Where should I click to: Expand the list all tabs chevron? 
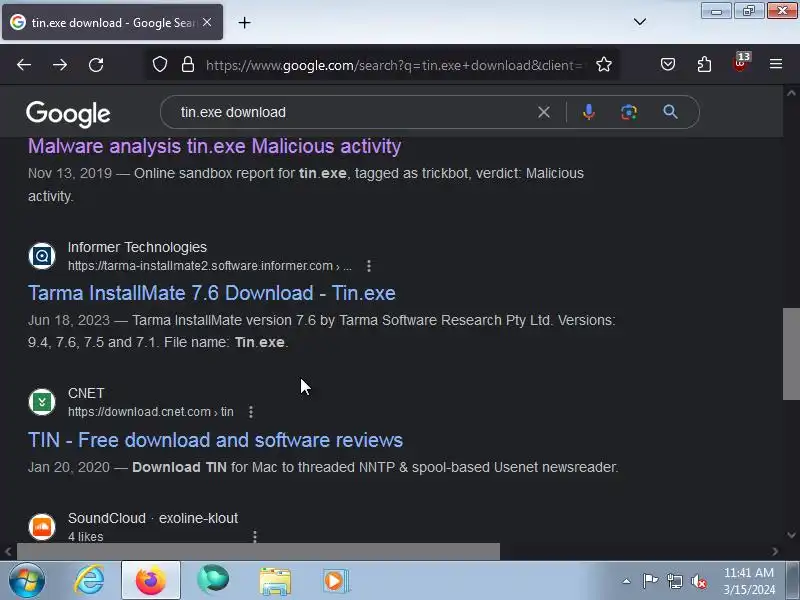coord(640,22)
